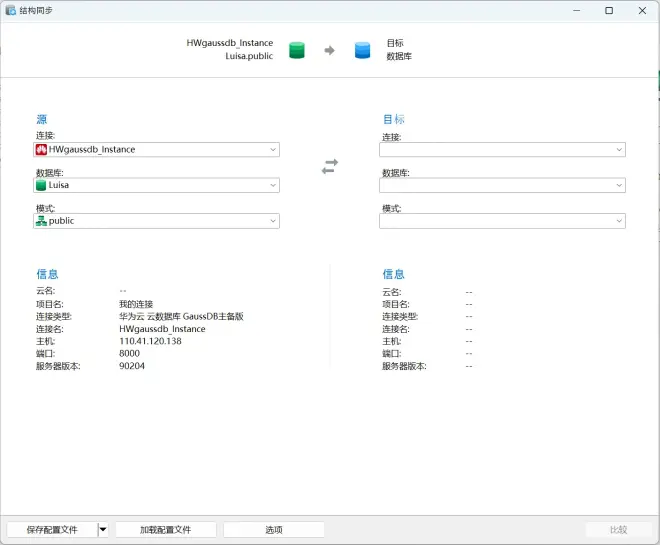Open the source schema dropdown public

tap(156, 221)
